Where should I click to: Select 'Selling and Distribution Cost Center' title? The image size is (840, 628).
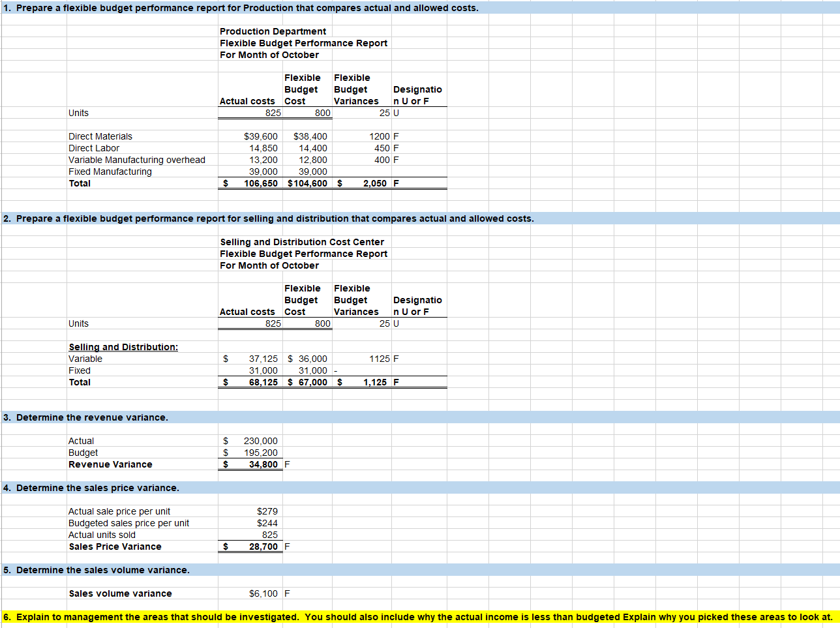[x=302, y=242]
